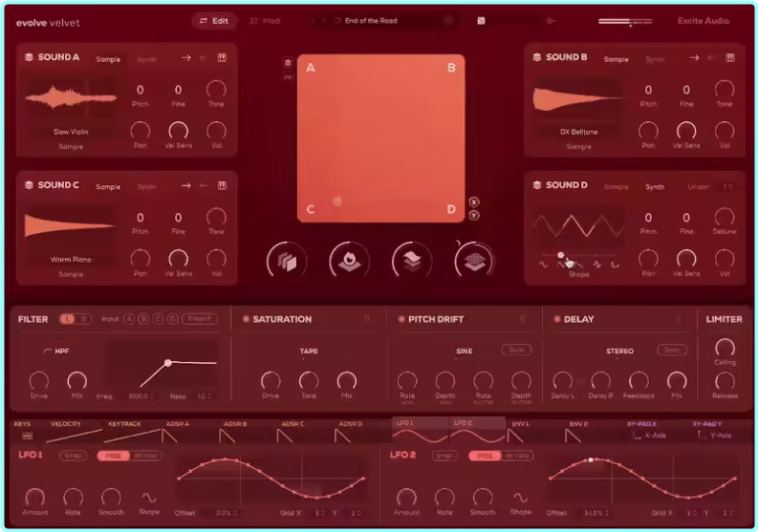Viewport: 758px width, 532px height.
Task: Click the Saturation drag handle icon
Action: coord(367,319)
